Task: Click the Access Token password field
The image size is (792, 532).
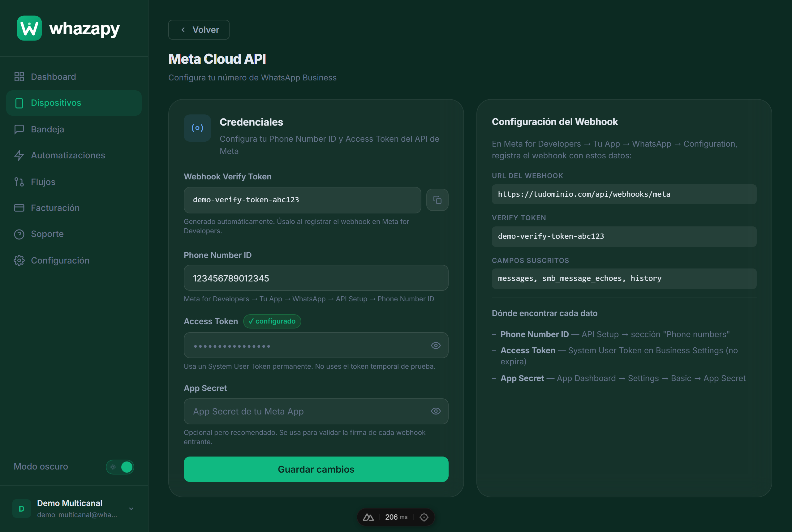Action: [x=316, y=345]
